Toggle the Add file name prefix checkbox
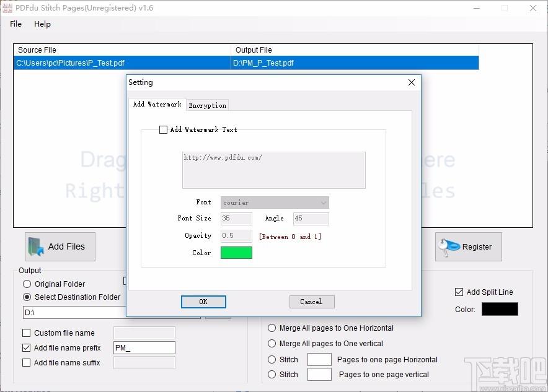Image resolution: width=548 pixels, height=392 pixels. point(26,347)
